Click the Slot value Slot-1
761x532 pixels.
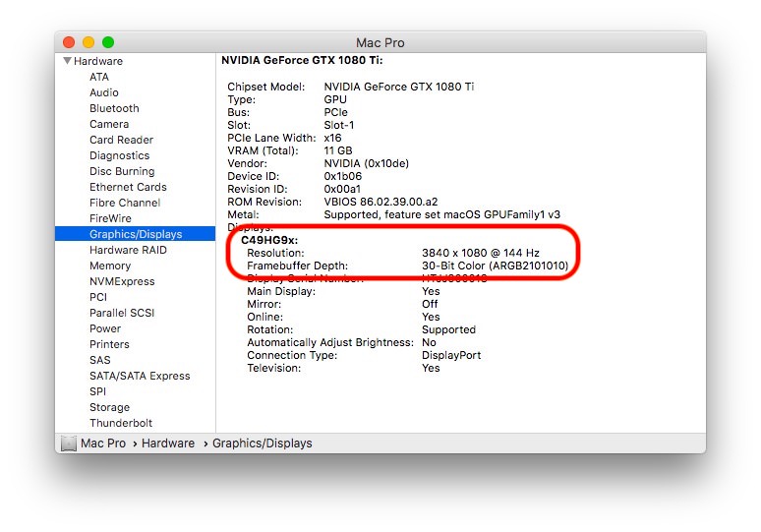[x=339, y=125]
